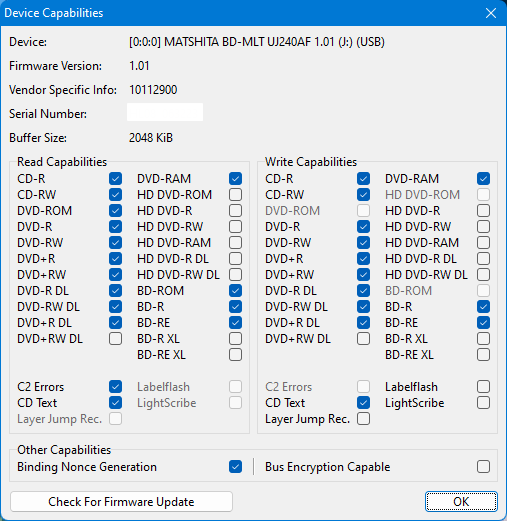Toggle the Read DVD+R checkbox
The width and height of the screenshot is (507, 521).
[x=115, y=259]
